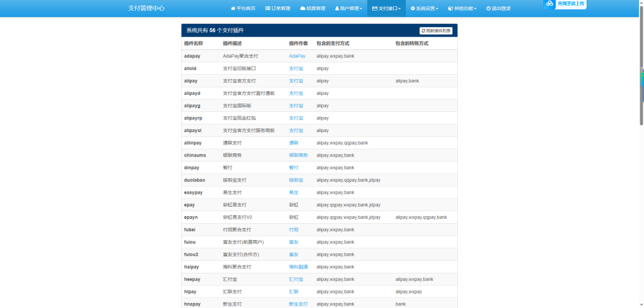Screen dimensions: 644x308
Task: Expand the 系统设置 dropdown menu
Action: [x=425, y=8]
